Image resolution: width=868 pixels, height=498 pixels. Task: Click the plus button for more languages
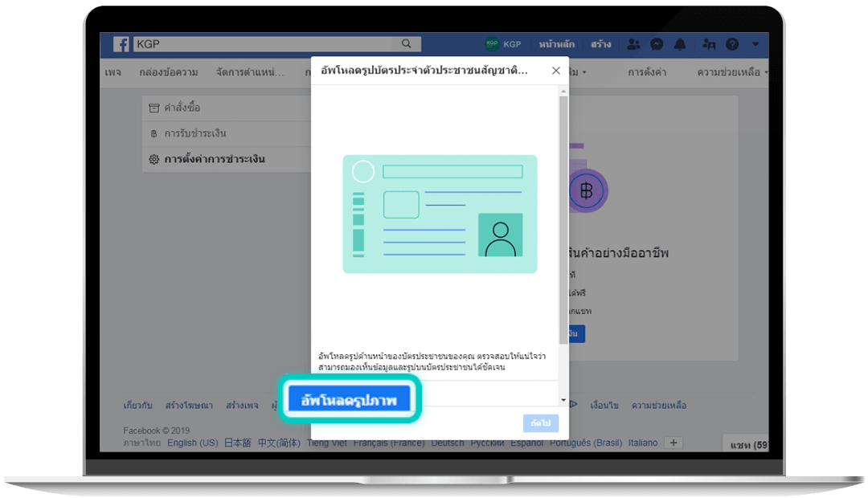[x=674, y=443]
